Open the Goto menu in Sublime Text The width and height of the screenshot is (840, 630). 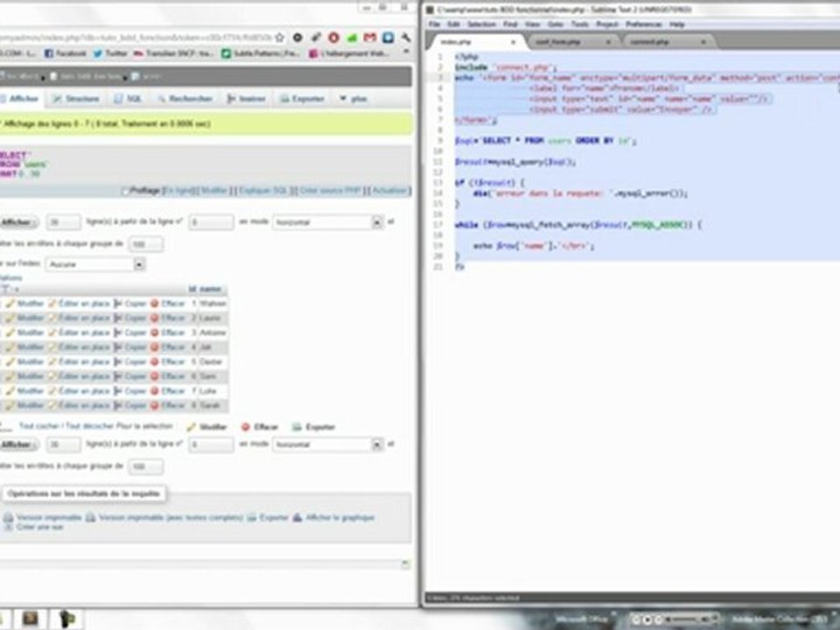coord(556,24)
